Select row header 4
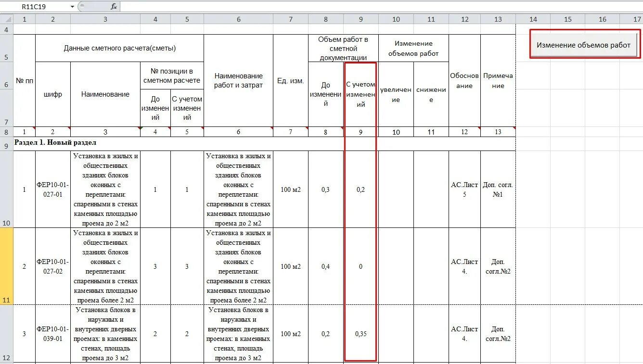643x364 pixels. [x=6, y=29]
